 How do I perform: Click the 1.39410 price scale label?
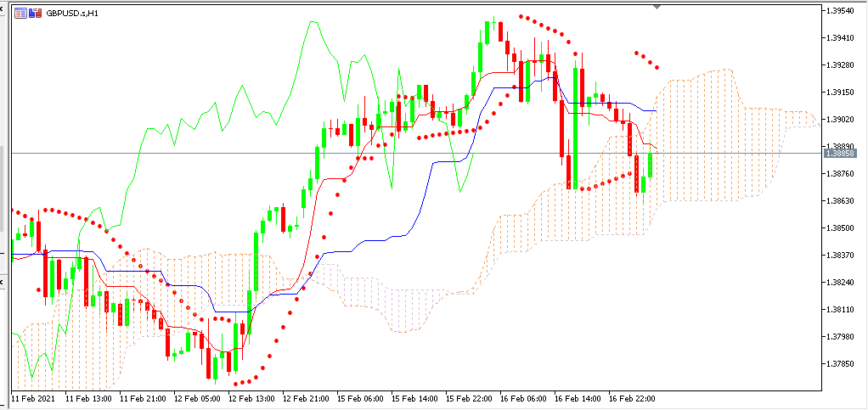(840, 37)
